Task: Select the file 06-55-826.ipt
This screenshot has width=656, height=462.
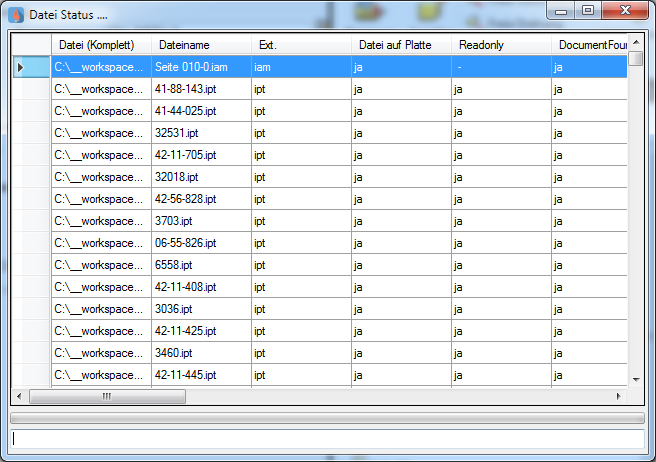Action: coord(200,243)
